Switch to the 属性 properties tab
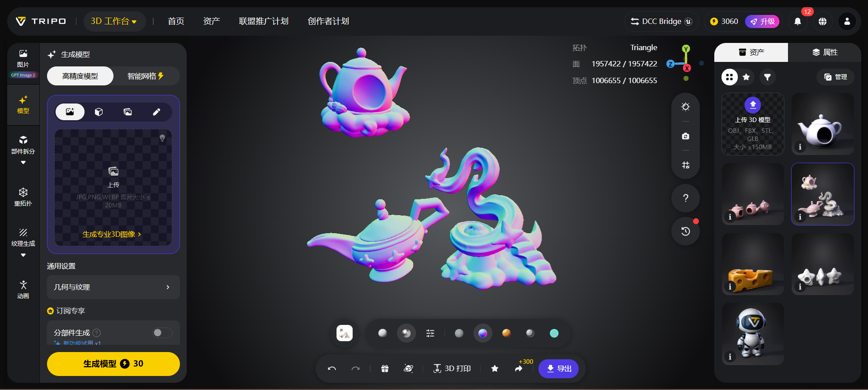Screen dimensions: 868x390 point(825,52)
